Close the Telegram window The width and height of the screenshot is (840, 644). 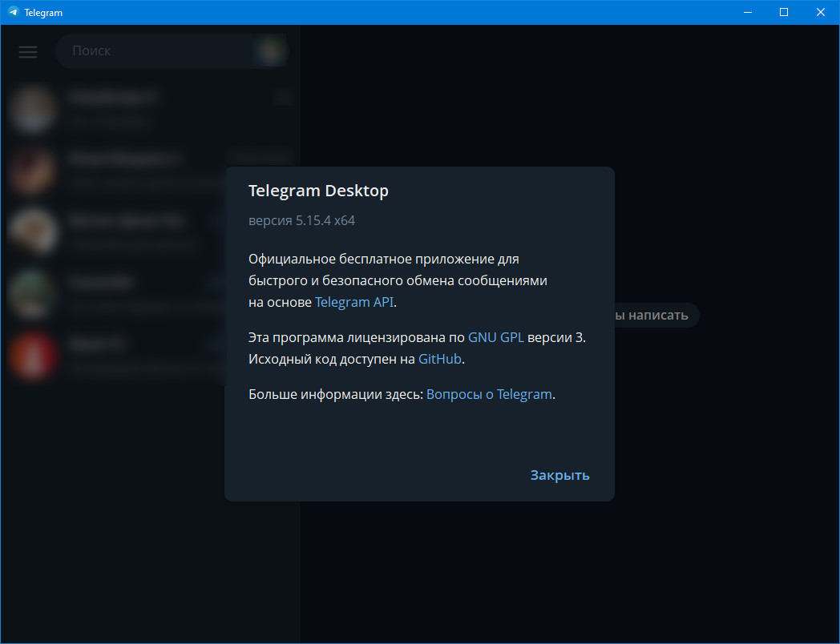point(820,12)
